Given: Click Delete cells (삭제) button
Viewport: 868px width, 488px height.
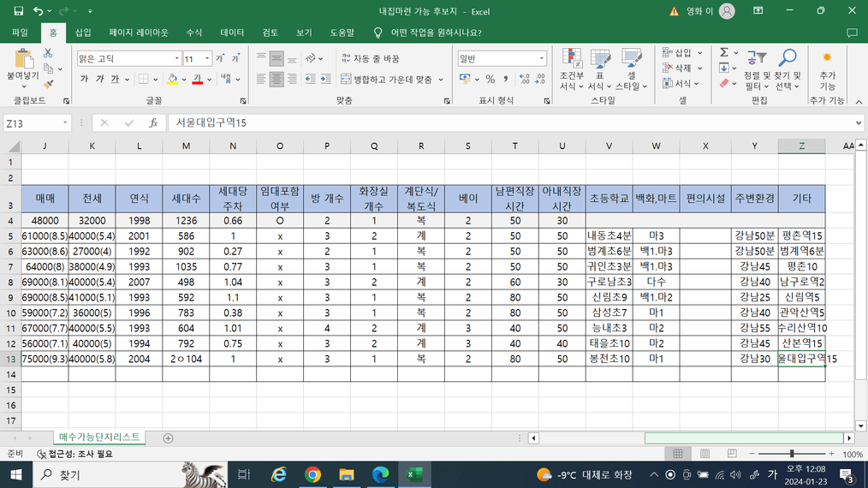Looking at the screenshot, I should (678, 68).
